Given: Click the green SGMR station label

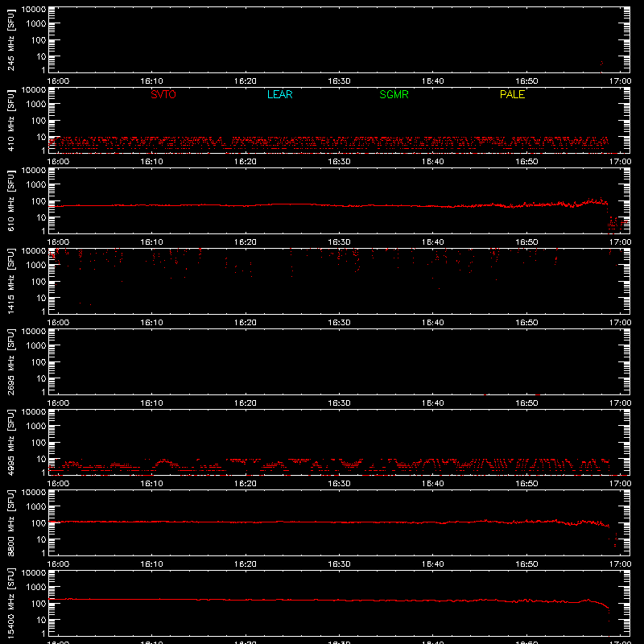Looking at the screenshot, I should [394, 94].
